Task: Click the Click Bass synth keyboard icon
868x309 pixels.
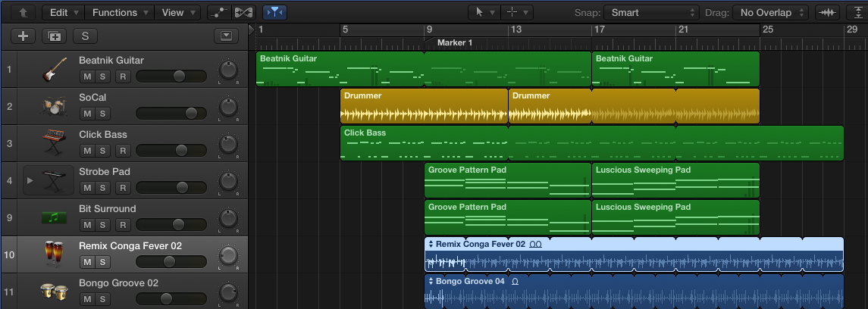Action: [54, 143]
